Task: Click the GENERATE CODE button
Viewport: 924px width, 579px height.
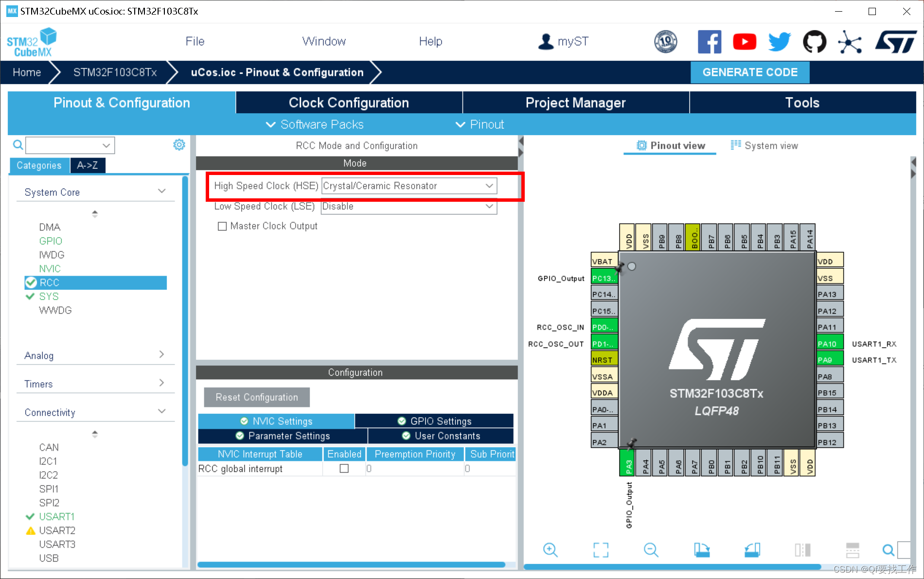Action: (750, 72)
